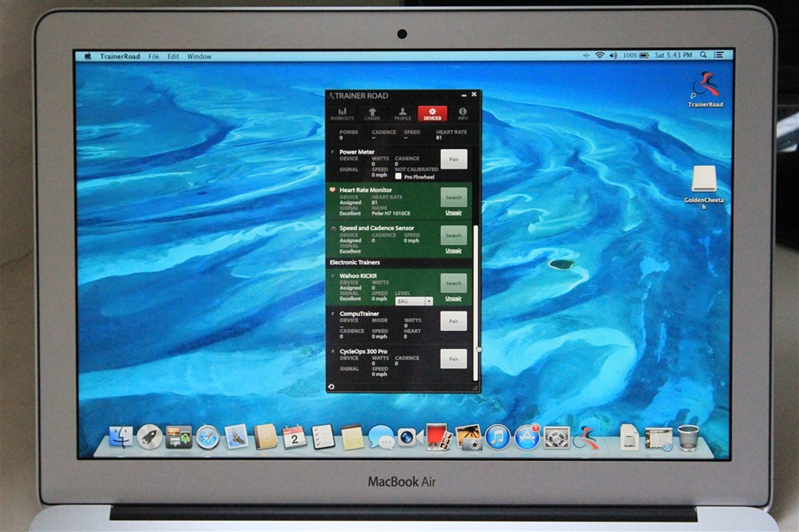Launch Safari from the Dock

tap(208, 437)
